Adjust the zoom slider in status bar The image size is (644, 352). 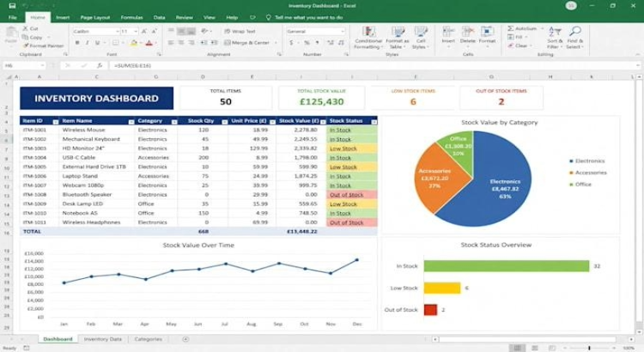pos(589,349)
